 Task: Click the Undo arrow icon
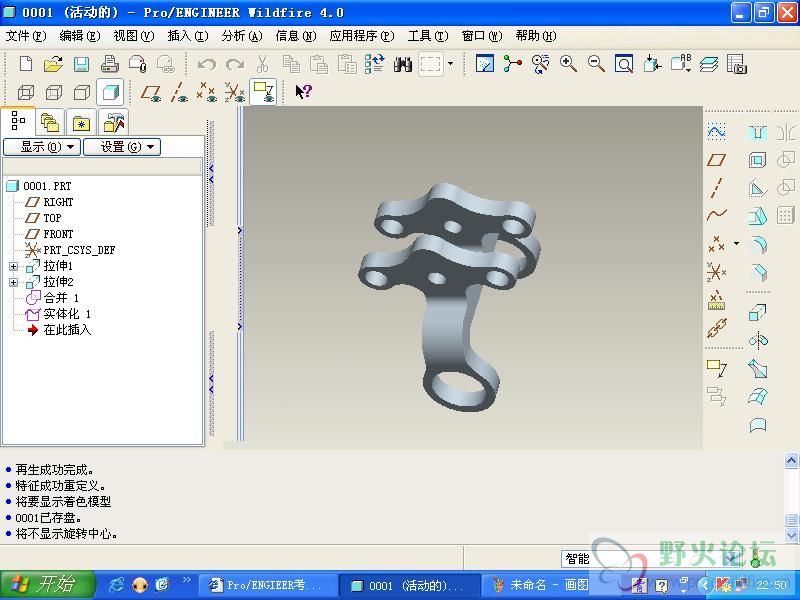pos(207,64)
